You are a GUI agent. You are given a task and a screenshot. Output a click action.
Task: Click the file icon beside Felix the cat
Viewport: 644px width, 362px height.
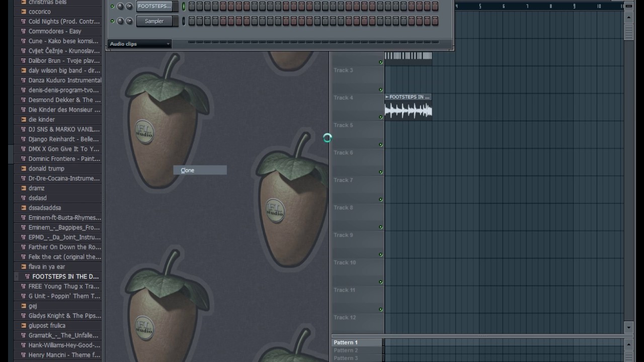pos(23,257)
